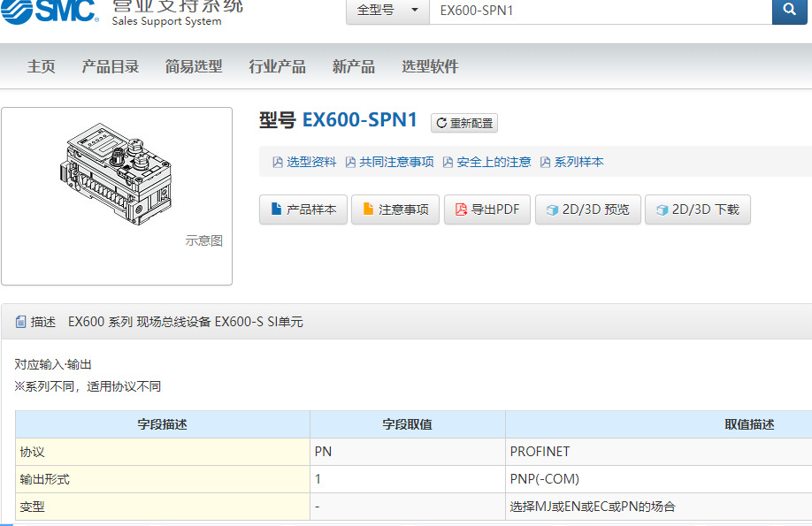Click the 对应输入·输出 text line
This screenshot has width=812, height=526.
coord(53,364)
